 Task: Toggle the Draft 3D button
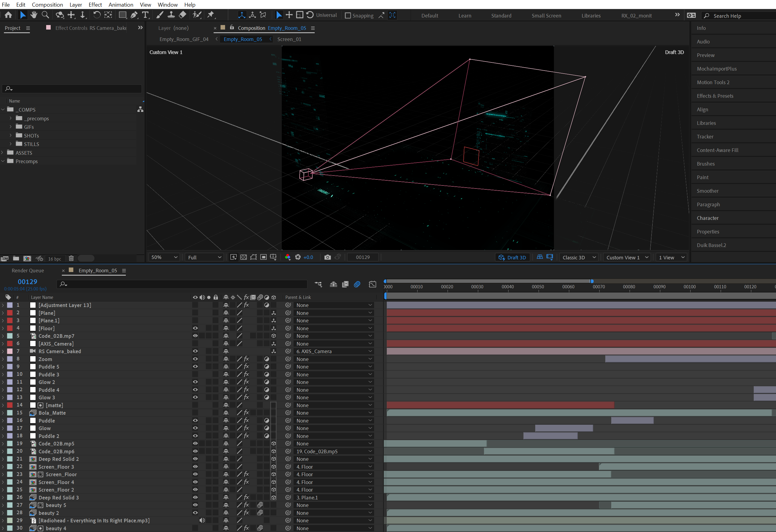pos(512,257)
